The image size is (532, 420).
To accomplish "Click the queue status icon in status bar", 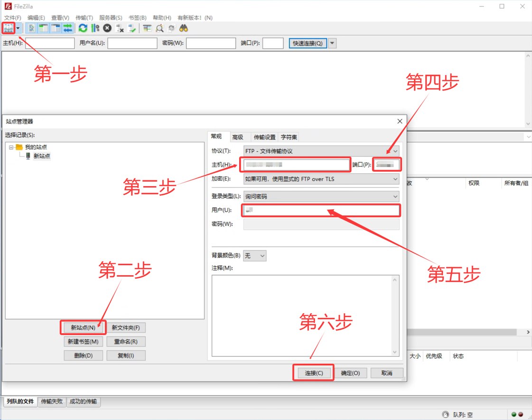I will [x=446, y=414].
